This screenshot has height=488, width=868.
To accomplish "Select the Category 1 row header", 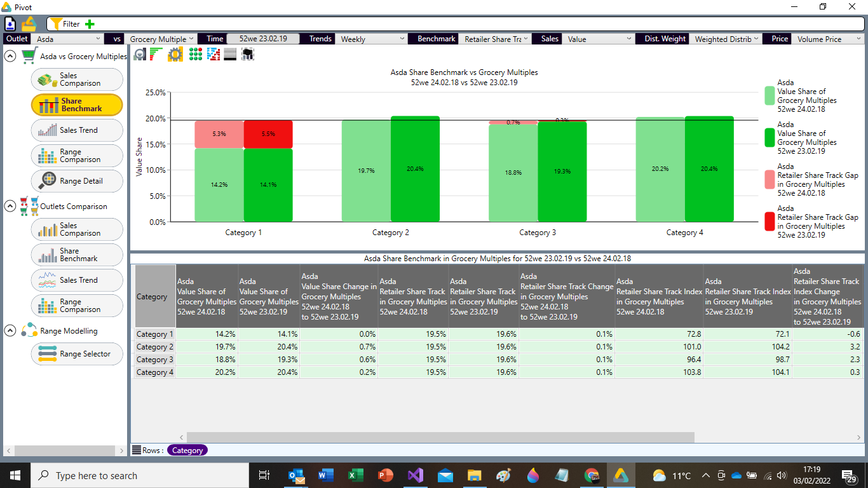I will (154, 334).
